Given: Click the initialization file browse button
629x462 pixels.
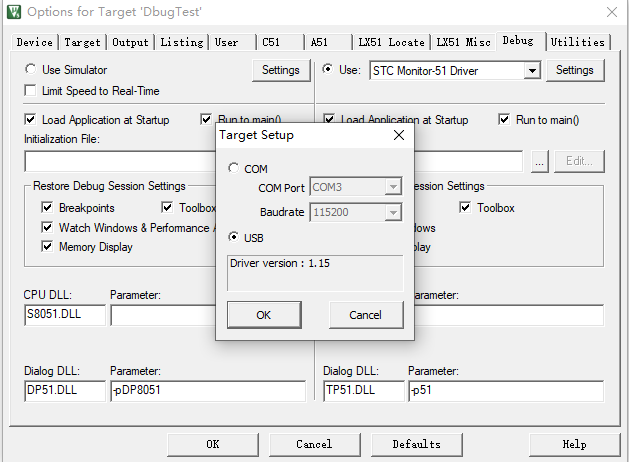Looking at the screenshot, I should click(540, 161).
